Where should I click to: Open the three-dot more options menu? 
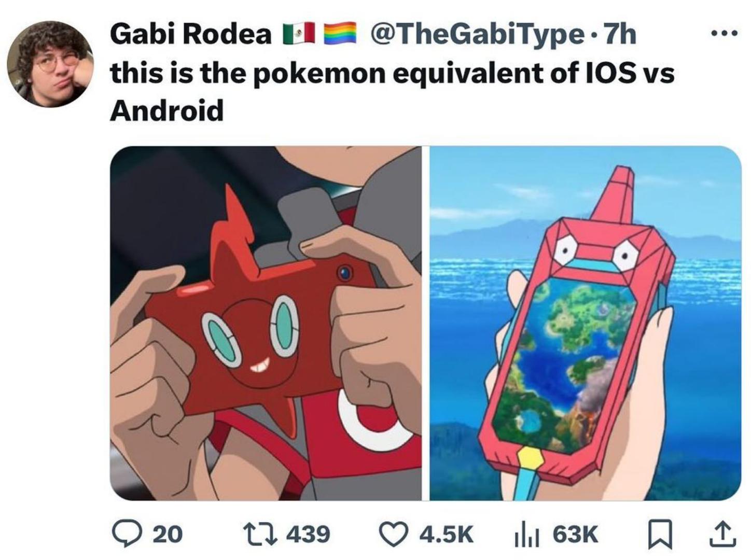click(724, 34)
